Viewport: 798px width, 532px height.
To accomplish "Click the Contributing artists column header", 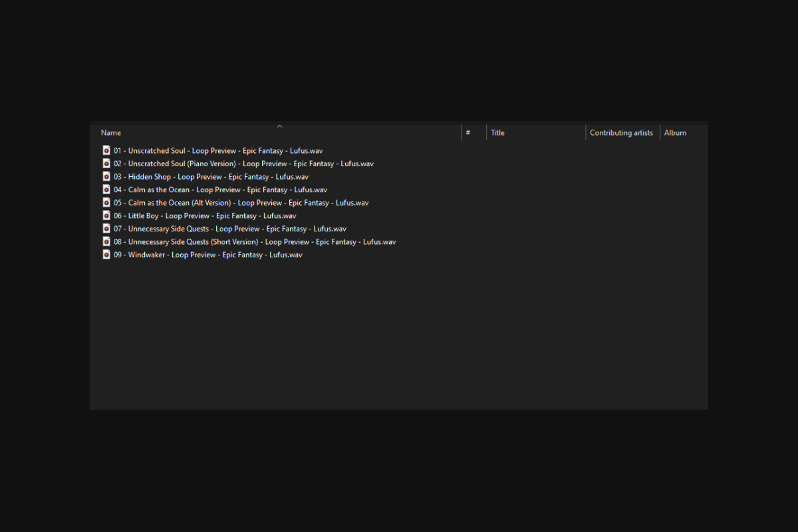I will point(621,132).
